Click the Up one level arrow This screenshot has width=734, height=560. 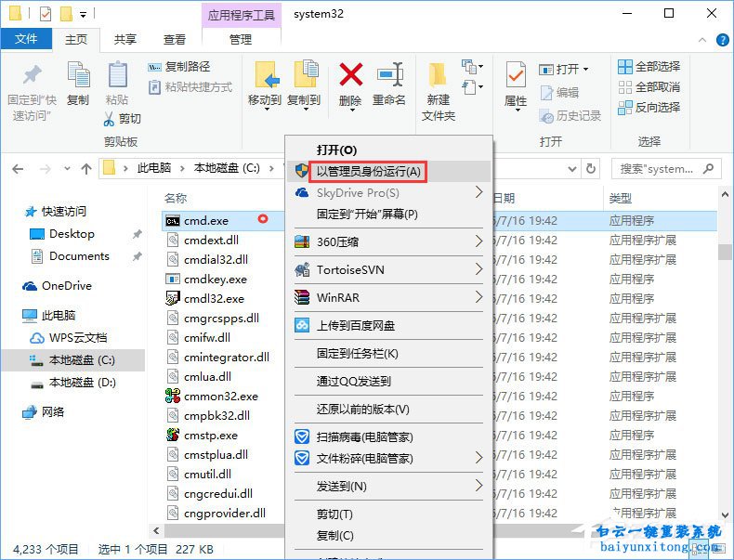(x=86, y=169)
